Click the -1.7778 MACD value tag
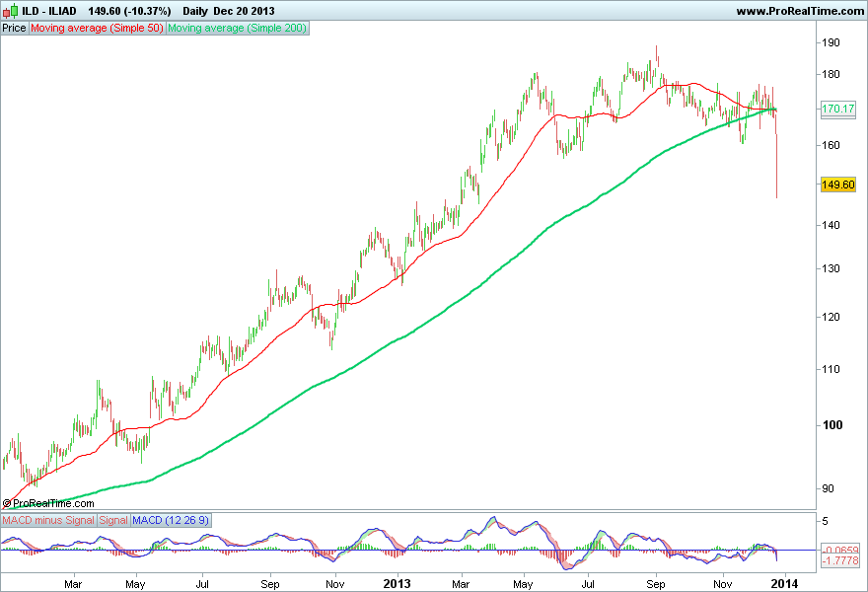Viewport: 868px width, 592px height. (840, 561)
